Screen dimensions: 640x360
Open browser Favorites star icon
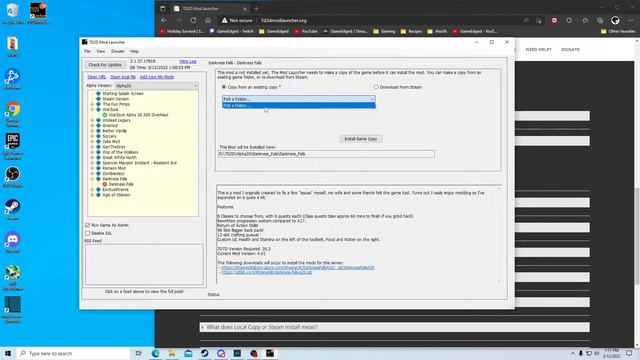click(x=585, y=20)
